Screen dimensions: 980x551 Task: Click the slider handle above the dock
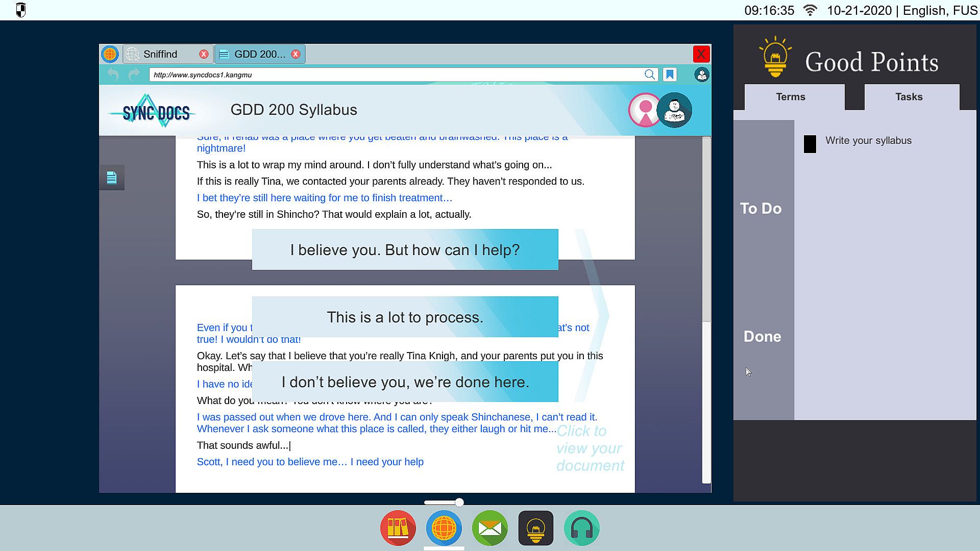tap(459, 503)
